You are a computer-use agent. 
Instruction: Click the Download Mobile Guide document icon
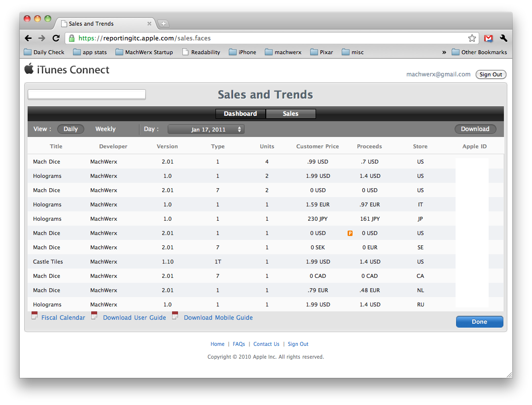point(175,315)
